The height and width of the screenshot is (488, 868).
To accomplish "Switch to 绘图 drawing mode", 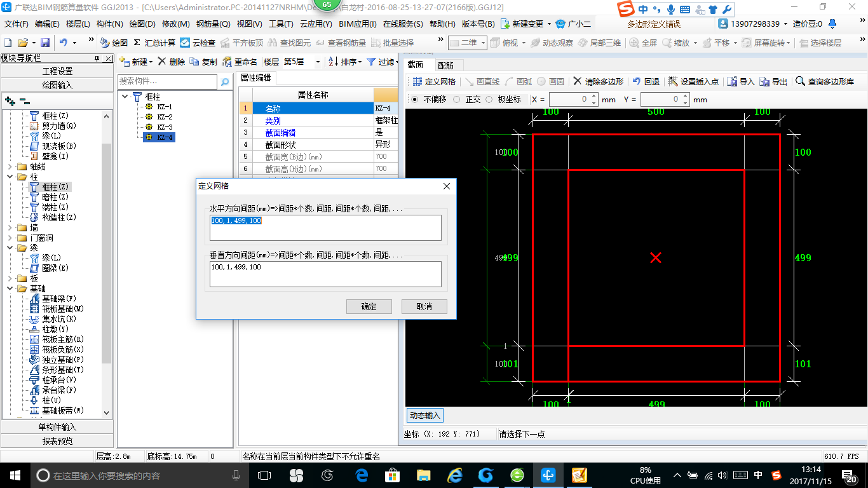I will 114,43.
